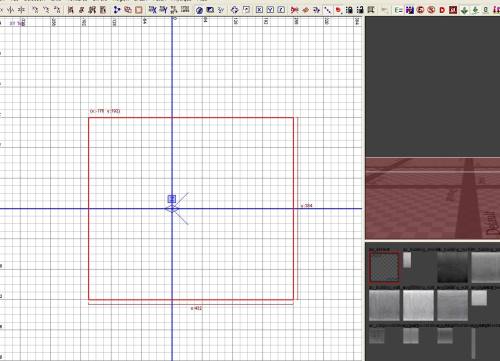This screenshot has height=361, width=500.
Task: Click the dark red square toolbar icon
Action: 453,10
